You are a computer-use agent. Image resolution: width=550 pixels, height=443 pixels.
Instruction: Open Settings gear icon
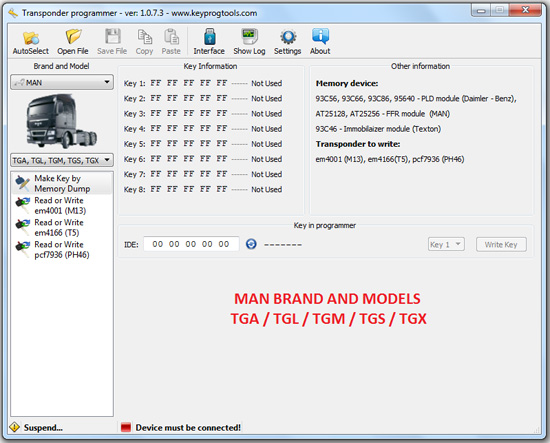287,42
